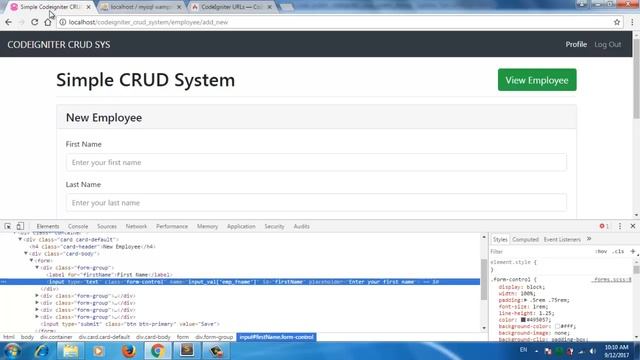Open Windows Explorer folder on taskbar
Viewport: 640px width, 360px height.
pos(70,351)
